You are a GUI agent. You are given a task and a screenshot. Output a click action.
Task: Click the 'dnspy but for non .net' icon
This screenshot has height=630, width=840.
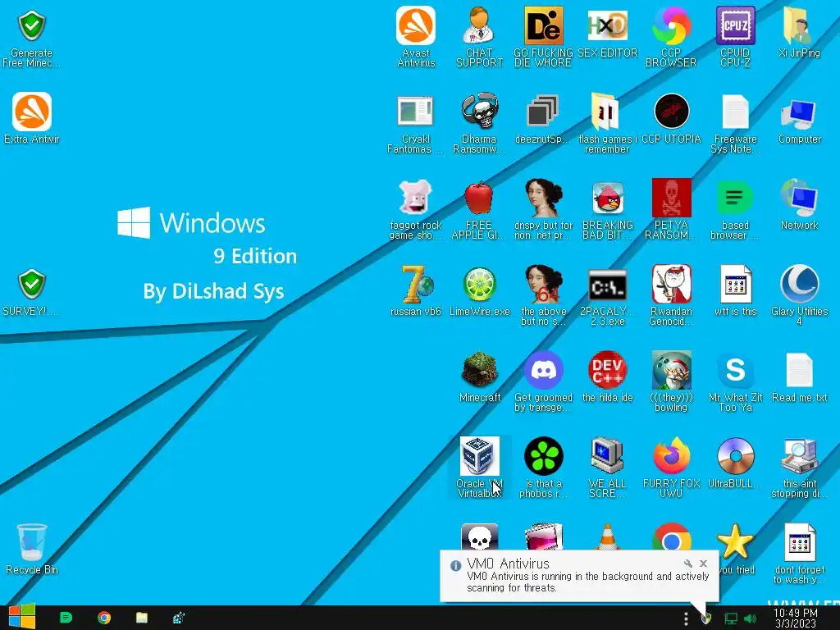point(543,209)
